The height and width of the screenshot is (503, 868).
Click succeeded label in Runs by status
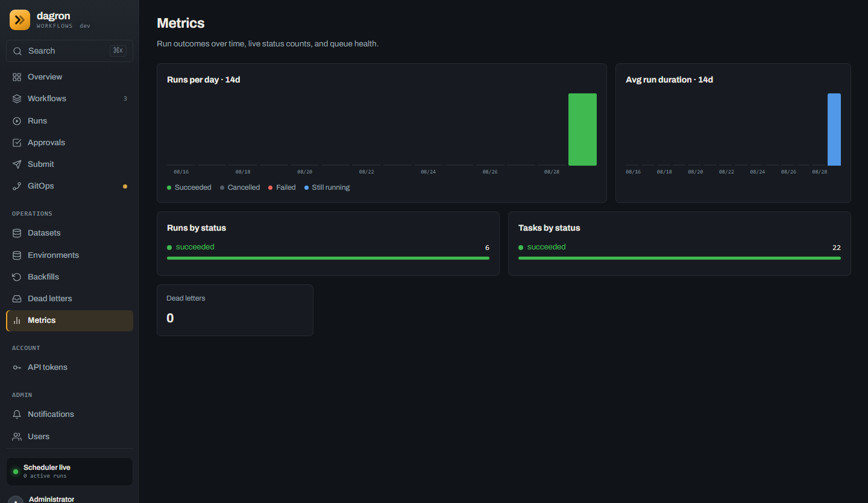tap(195, 247)
